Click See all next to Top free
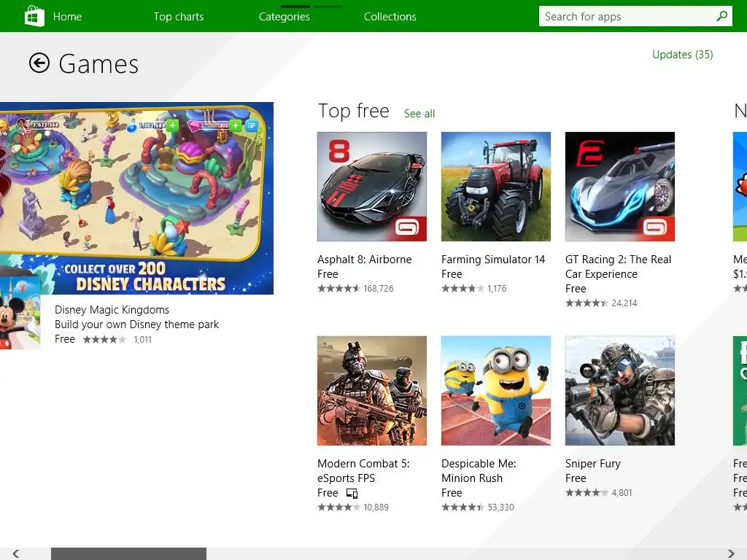The image size is (747, 560). pyautogui.click(x=419, y=114)
